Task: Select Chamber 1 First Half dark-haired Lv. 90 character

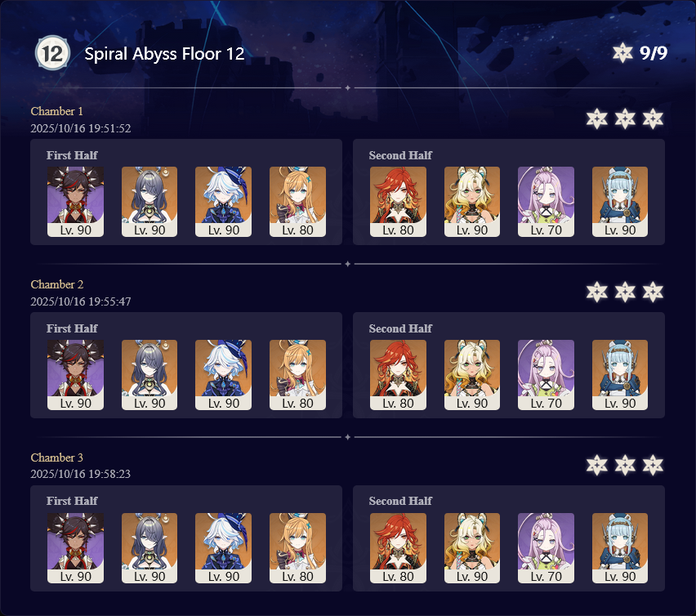Action: pos(75,202)
